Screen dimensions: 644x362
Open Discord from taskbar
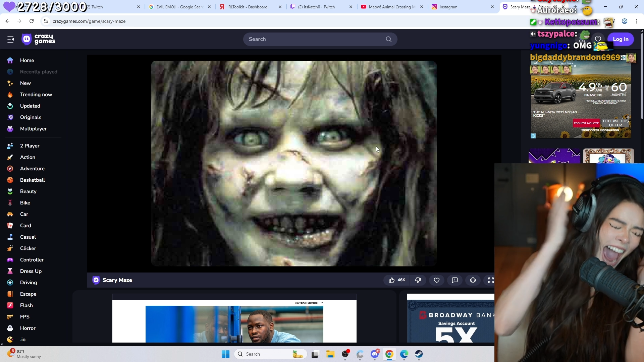coord(374,354)
